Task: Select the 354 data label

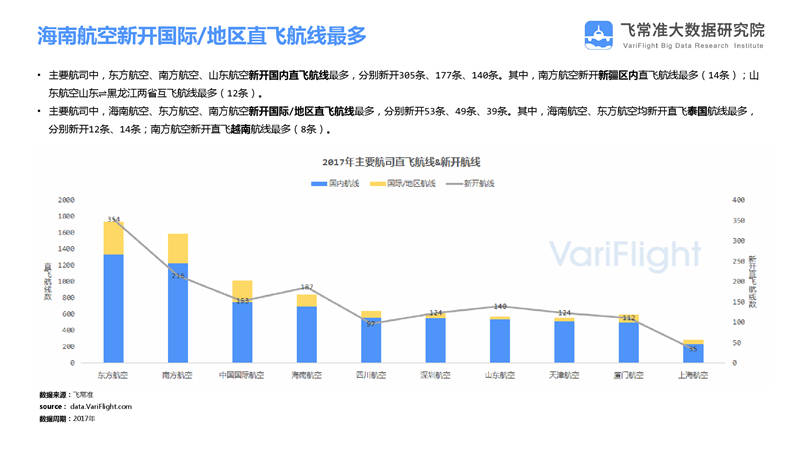Action: point(113,219)
